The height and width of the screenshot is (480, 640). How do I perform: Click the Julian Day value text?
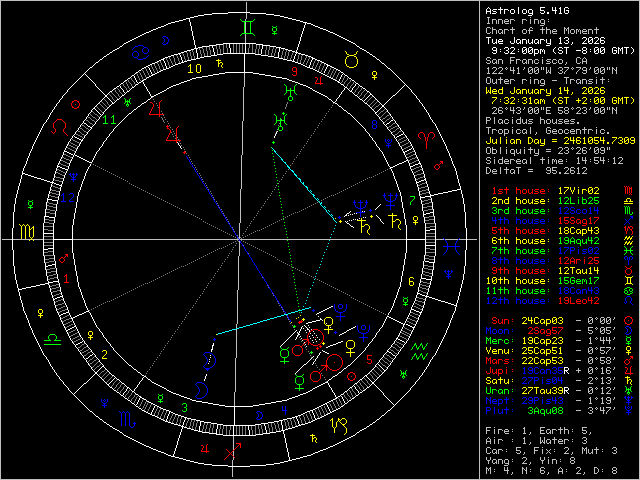(558, 141)
